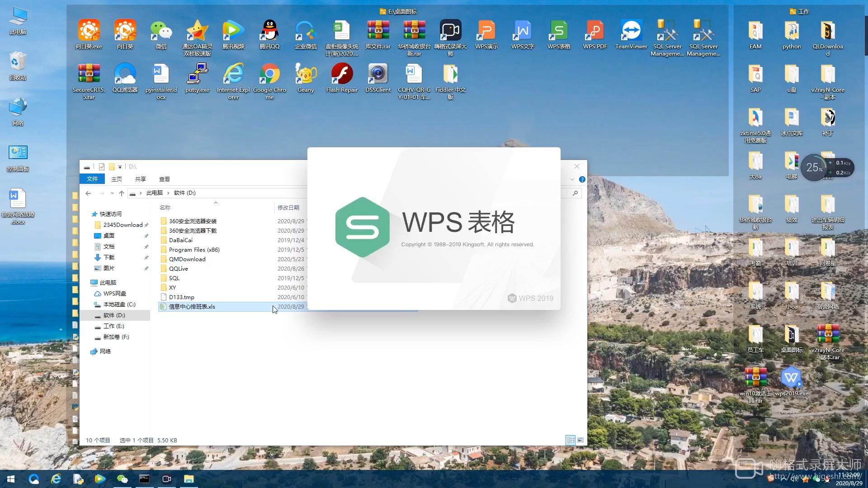Image resolution: width=868 pixels, height=488 pixels.
Task: Open the wps2019.exe installer icon
Action: point(792,382)
